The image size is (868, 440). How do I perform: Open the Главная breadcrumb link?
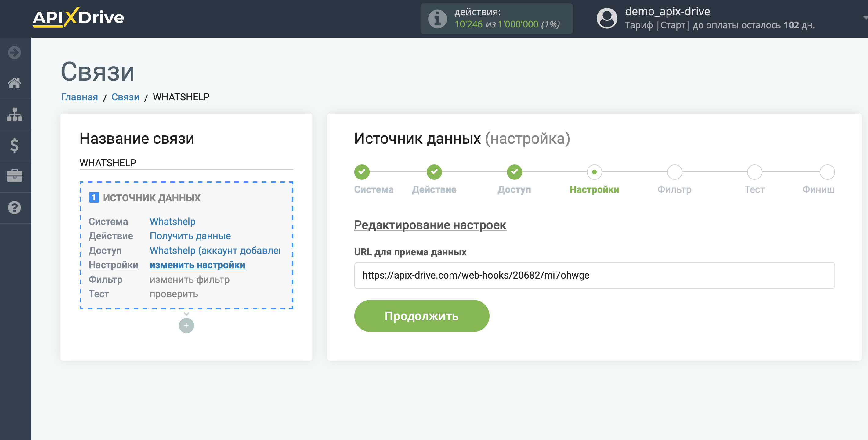point(80,97)
